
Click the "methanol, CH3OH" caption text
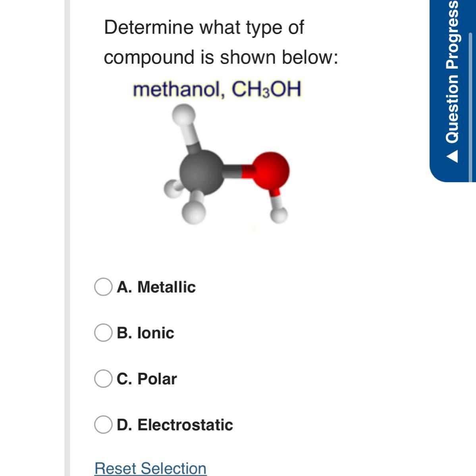217,89
